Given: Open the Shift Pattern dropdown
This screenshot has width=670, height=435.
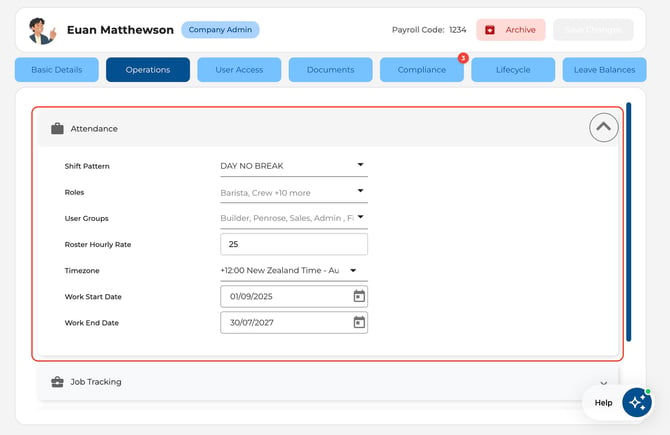Looking at the screenshot, I should (294, 166).
